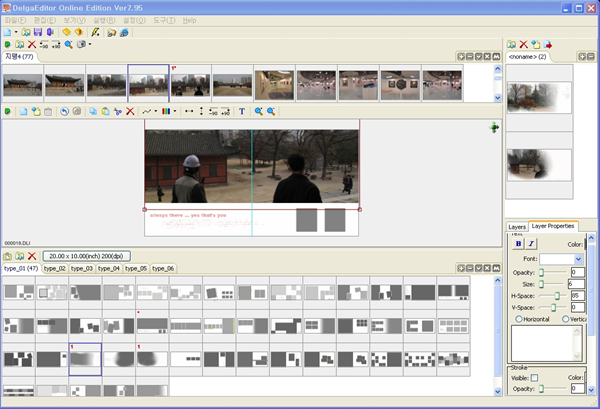Click the red X delete icon in the template toolbar
The image size is (600, 409).
coord(32,256)
